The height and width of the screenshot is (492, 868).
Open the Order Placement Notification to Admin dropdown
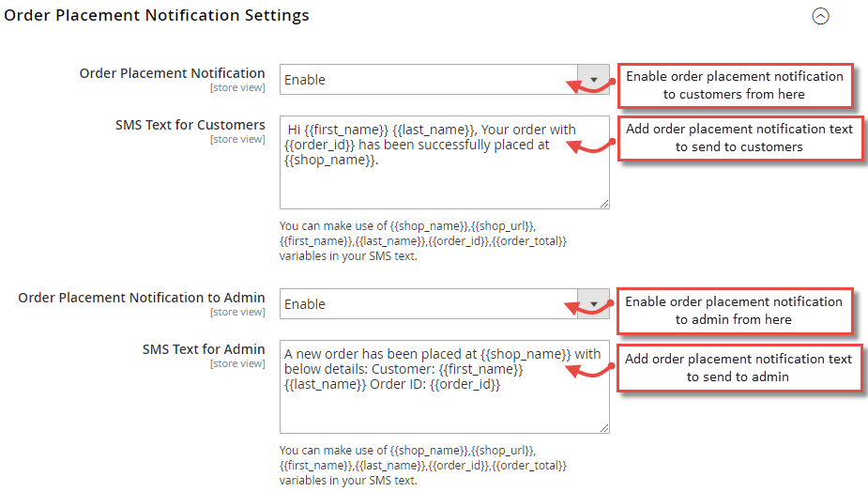(444, 304)
